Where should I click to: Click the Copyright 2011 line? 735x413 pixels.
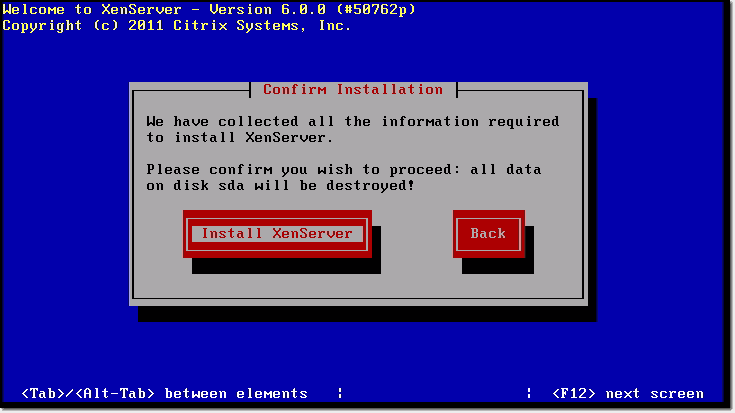(177, 25)
